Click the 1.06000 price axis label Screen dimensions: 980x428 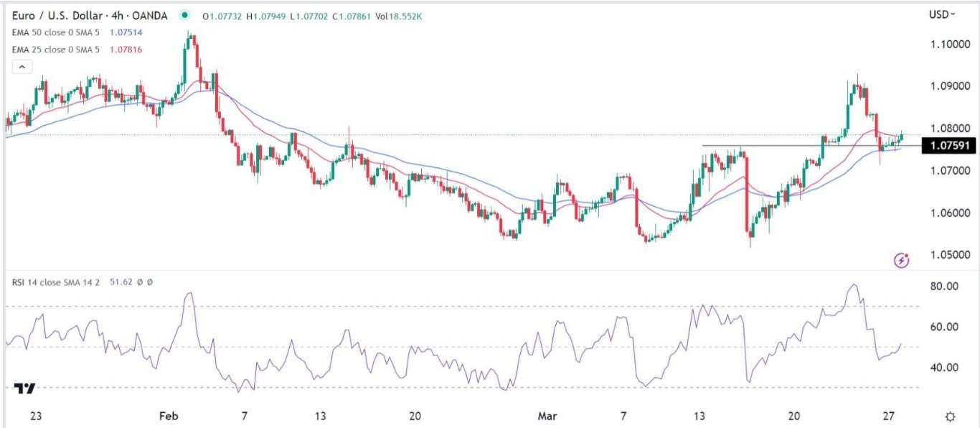[x=949, y=213]
